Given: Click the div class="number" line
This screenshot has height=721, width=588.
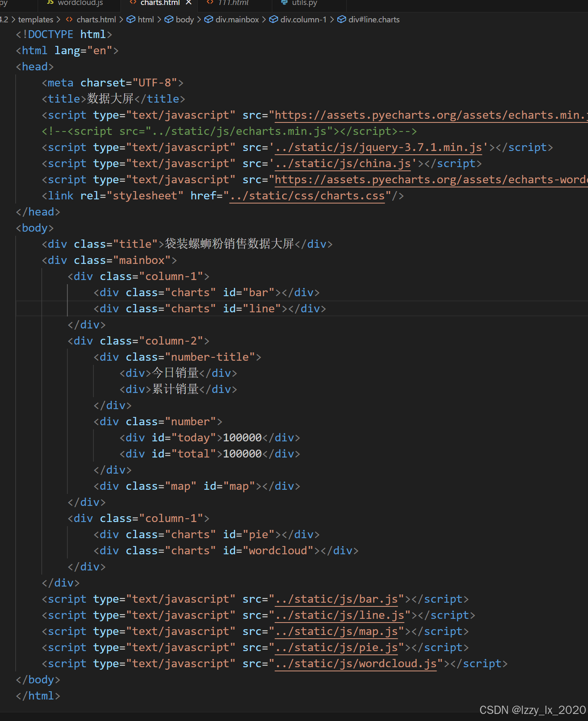Looking at the screenshot, I should (x=158, y=422).
